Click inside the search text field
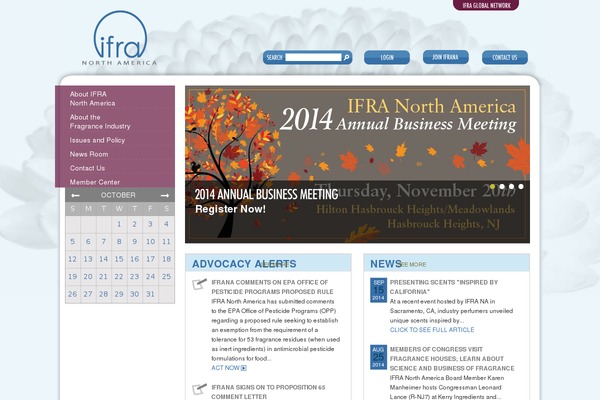 coord(313,57)
